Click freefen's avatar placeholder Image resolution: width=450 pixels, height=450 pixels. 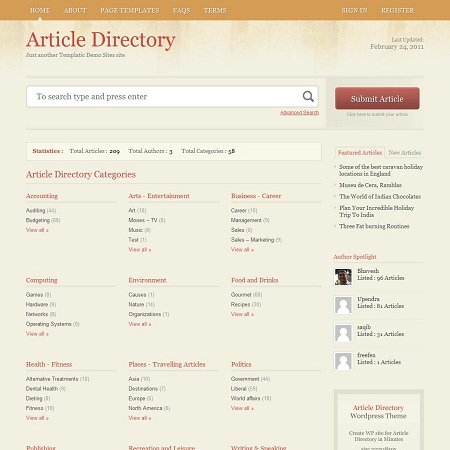click(343, 361)
